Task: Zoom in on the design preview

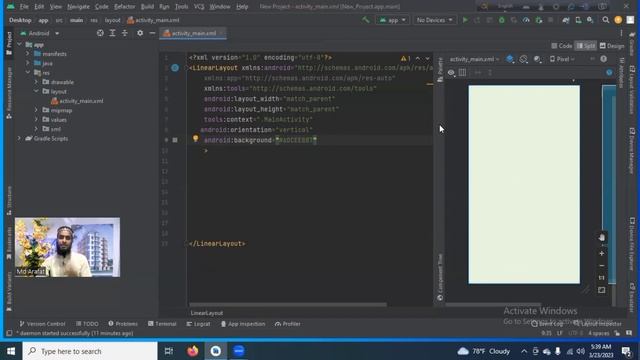Action: [602, 253]
